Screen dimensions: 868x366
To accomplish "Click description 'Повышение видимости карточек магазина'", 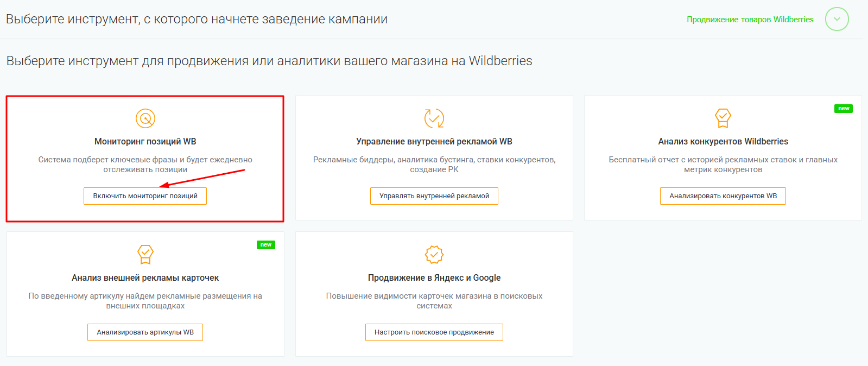I will coord(434,301).
